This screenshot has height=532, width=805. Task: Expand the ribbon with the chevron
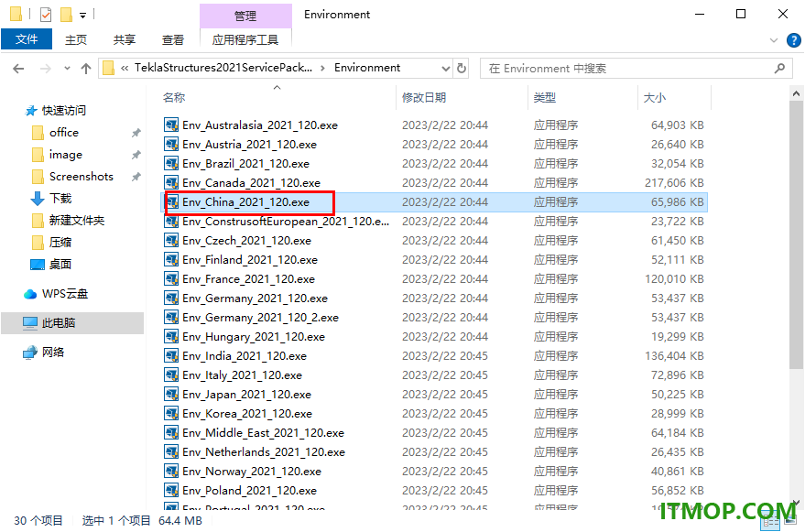click(774, 40)
